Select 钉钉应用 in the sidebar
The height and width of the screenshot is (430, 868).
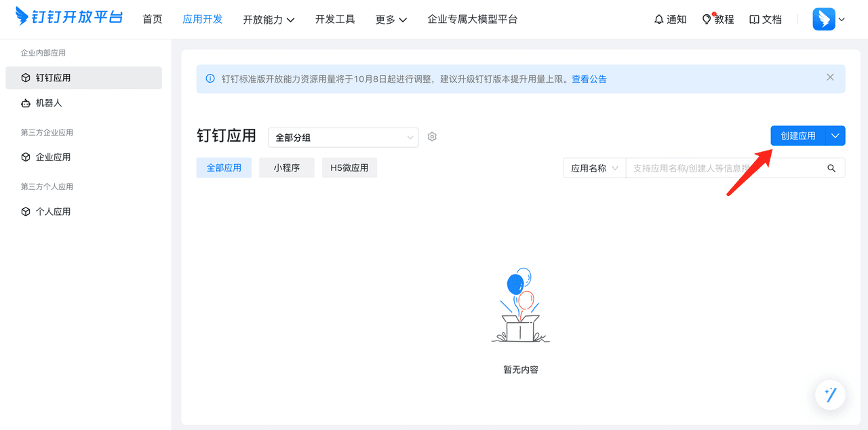(x=83, y=77)
